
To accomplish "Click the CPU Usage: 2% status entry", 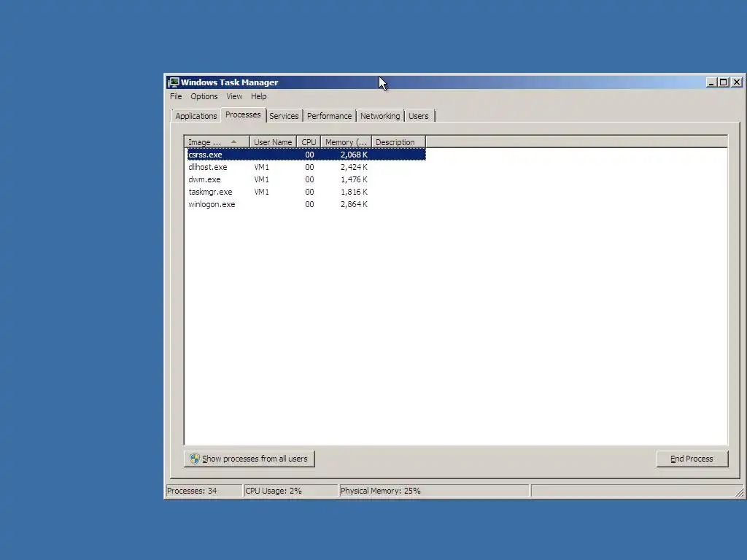I will [290, 491].
